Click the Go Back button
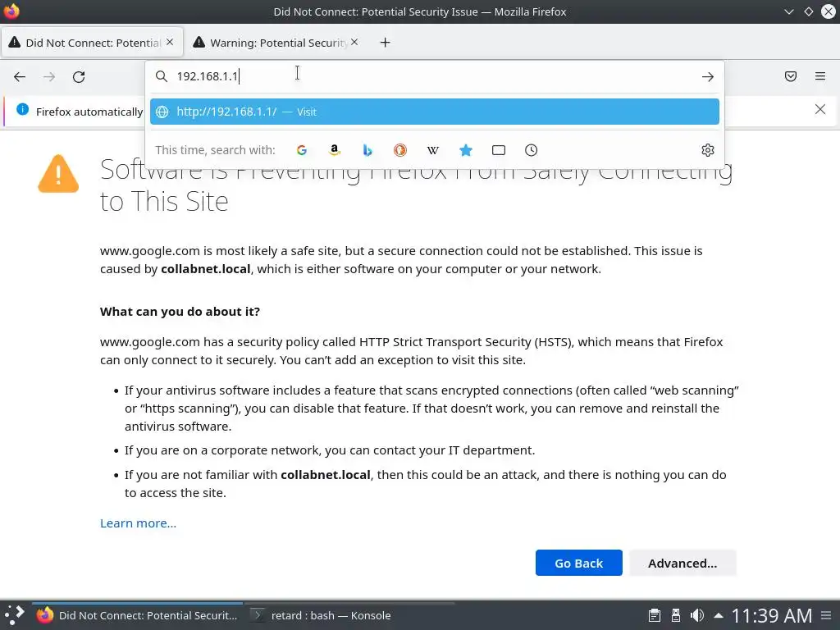Image resolution: width=840 pixels, height=630 pixels. pos(578,563)
